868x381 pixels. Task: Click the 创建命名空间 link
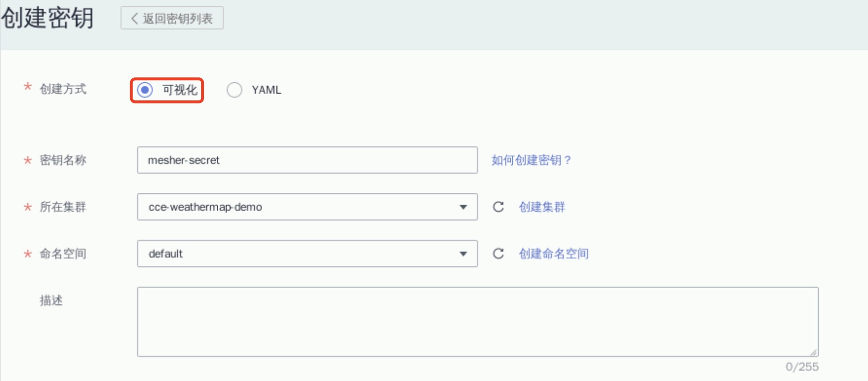(553, 254)
